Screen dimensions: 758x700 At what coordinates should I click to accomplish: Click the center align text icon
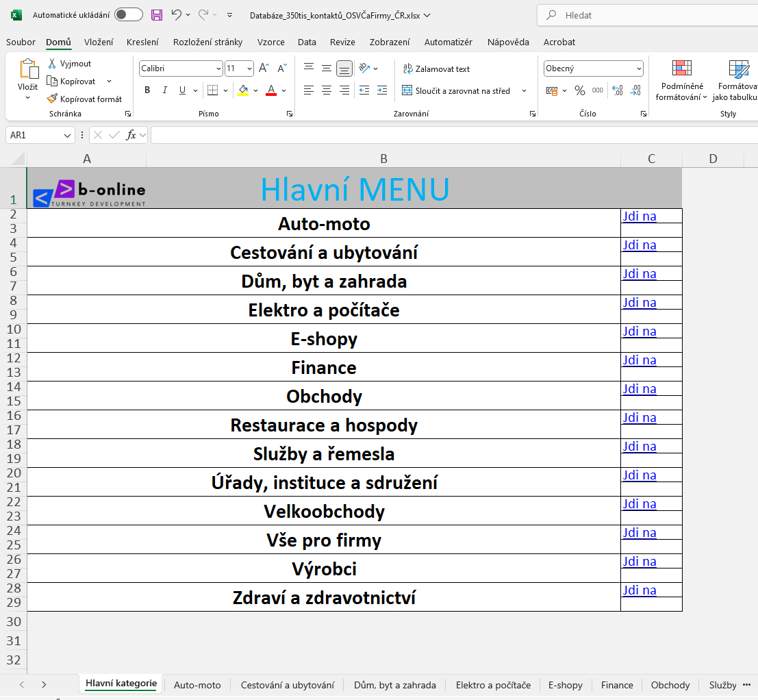click(327, 90)
